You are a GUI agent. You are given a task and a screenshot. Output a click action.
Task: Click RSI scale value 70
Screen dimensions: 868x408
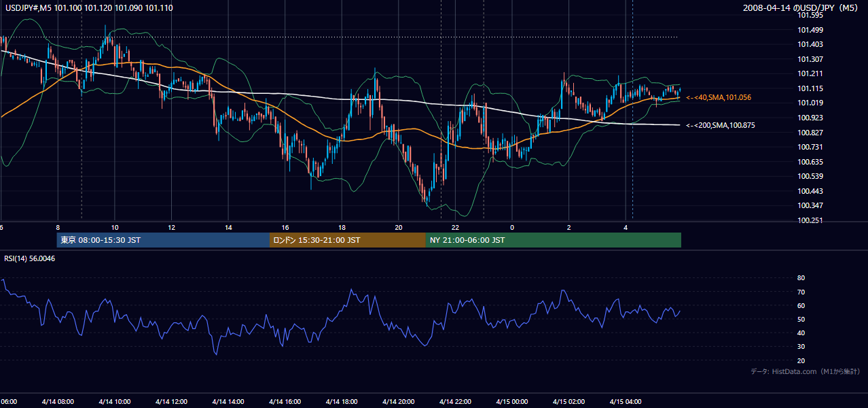point(801,292)
